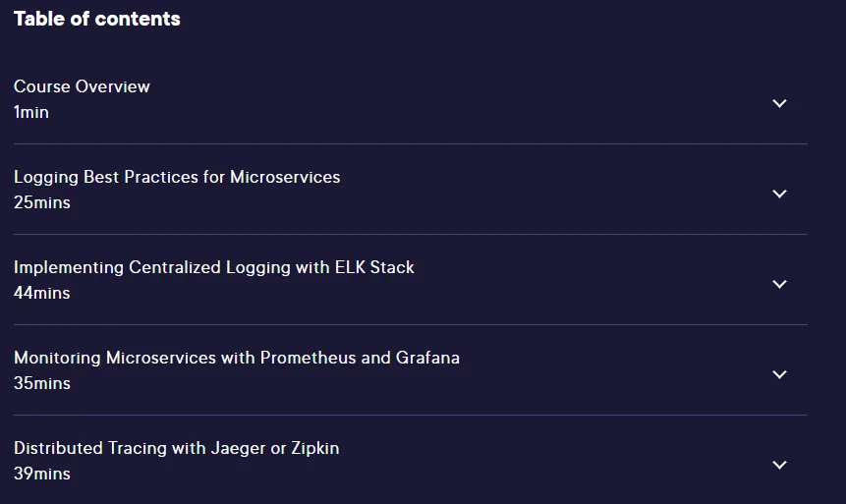Click the divider line below Course Overview

pos(411,144)
